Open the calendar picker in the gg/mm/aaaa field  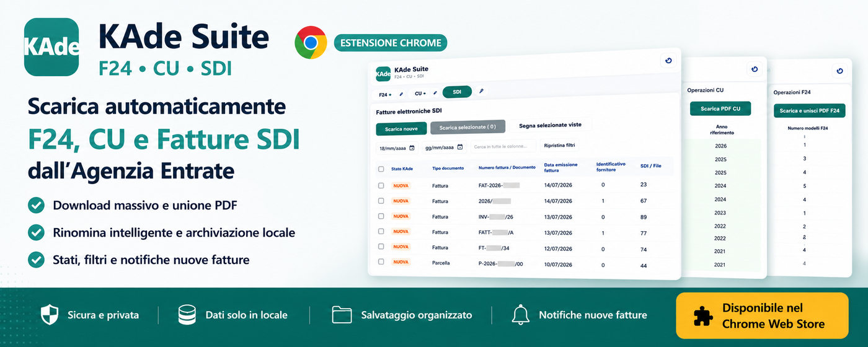pos(460,147)
